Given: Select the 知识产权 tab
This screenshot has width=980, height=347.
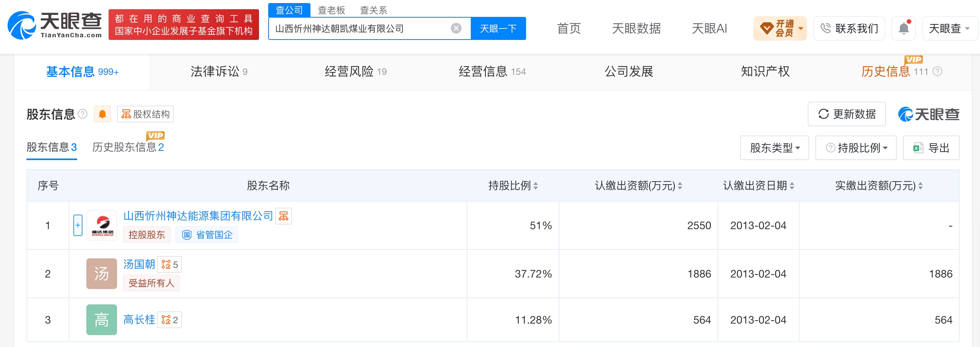Looking at the screenshot, I should [x=766, y=72].
